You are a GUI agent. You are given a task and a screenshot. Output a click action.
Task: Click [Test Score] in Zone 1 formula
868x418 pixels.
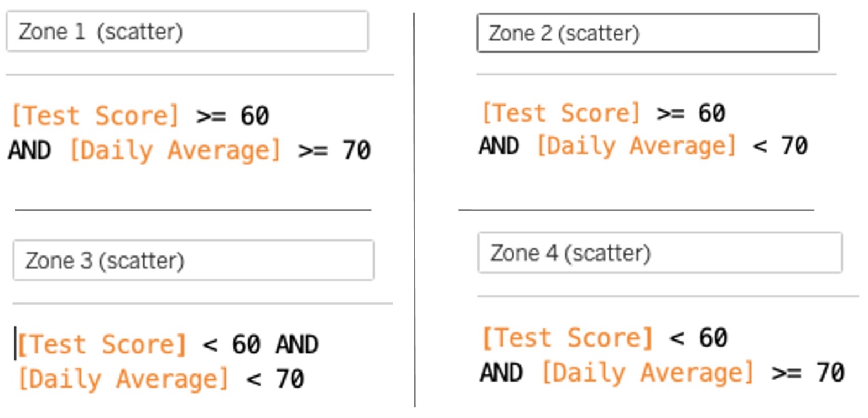coord(96,116)
